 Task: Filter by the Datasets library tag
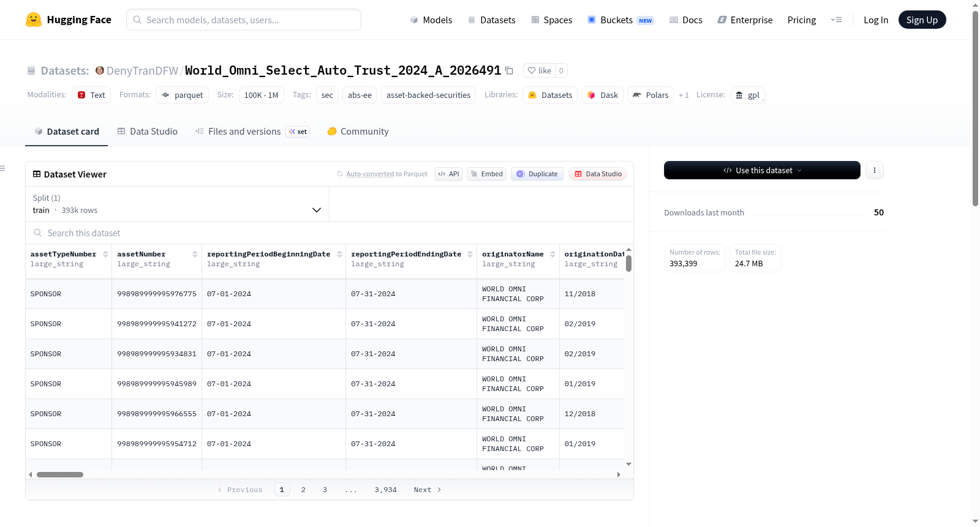[550, 95]
